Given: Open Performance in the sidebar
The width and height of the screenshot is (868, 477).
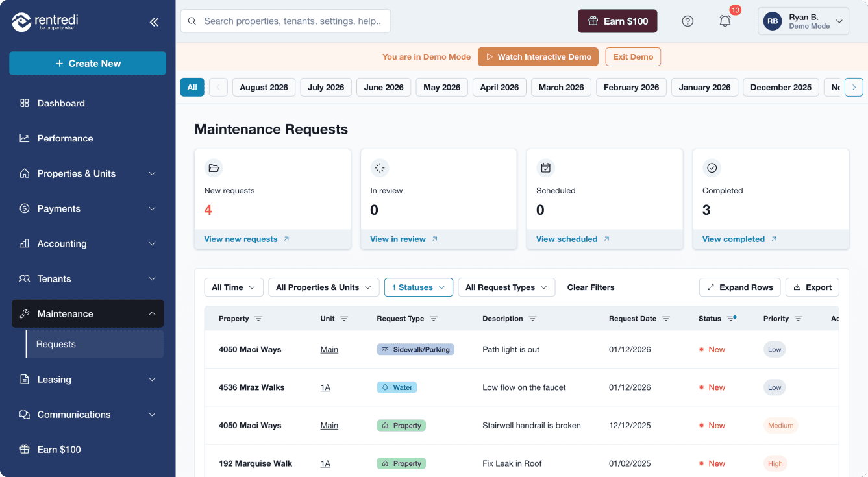Looking at the screenshot, I should [x=88, y=138].
